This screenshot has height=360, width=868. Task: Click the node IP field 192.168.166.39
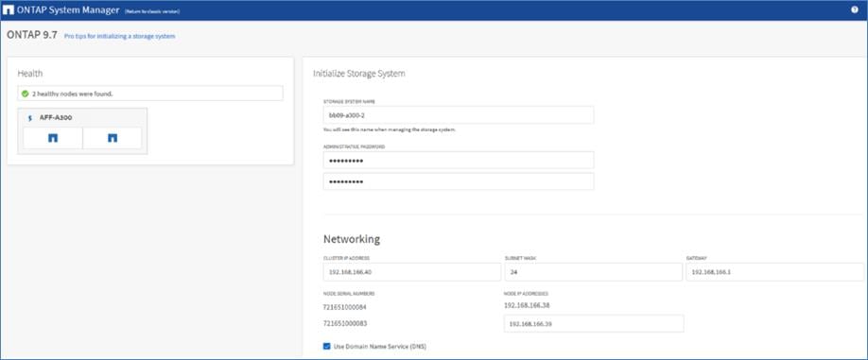pyautogui.click(x=594, y=324)
